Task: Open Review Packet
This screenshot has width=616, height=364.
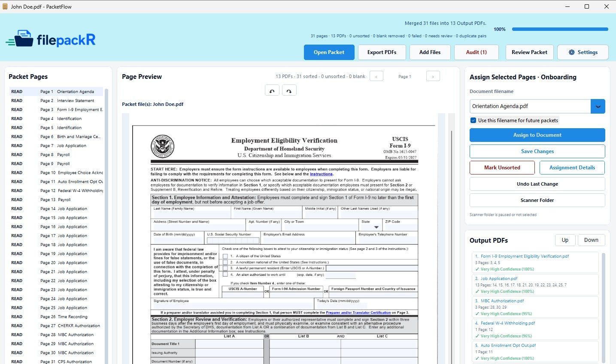Action: pos(529,52)
